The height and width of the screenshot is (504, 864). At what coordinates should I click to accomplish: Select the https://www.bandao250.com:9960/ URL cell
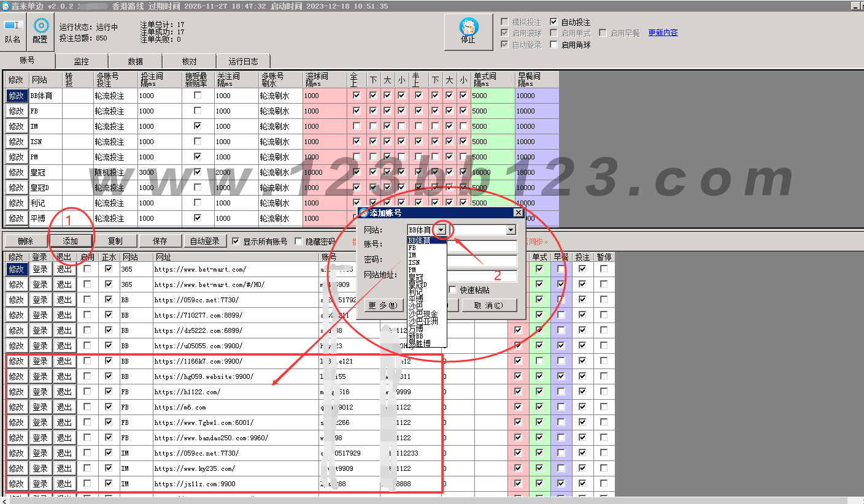coord(236,438)
